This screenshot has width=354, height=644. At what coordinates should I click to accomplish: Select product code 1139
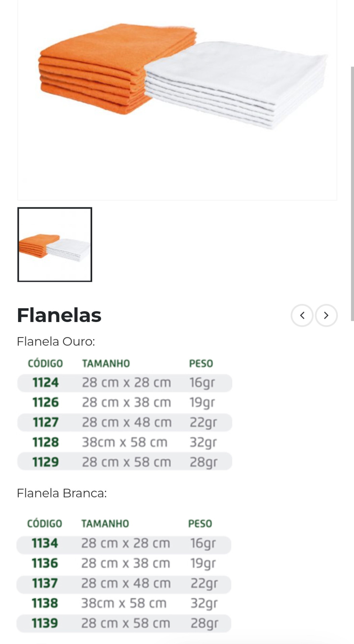[45, 623]
